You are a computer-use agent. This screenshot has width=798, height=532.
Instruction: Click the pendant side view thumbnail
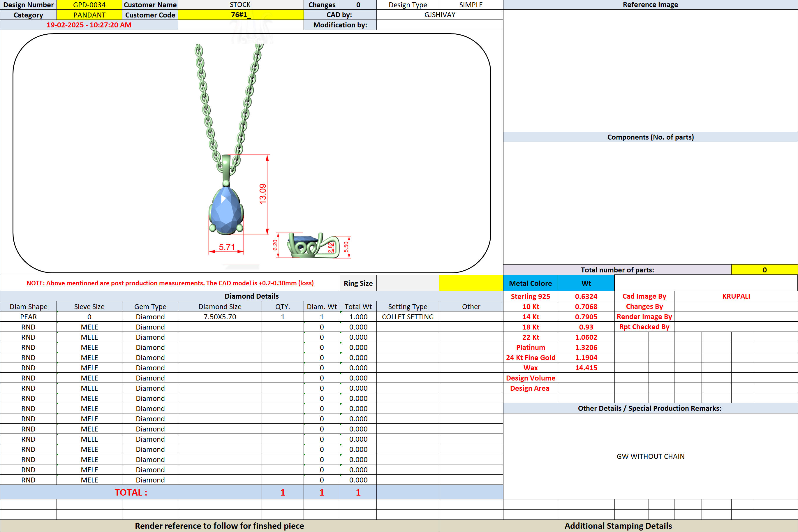(x=313, y=245)
